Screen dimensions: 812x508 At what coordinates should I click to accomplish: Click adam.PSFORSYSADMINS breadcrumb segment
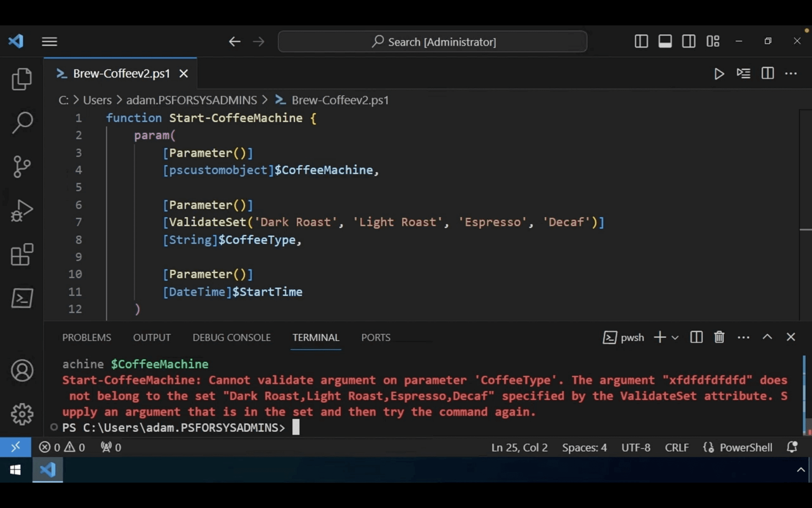click(x=192, y=100)
